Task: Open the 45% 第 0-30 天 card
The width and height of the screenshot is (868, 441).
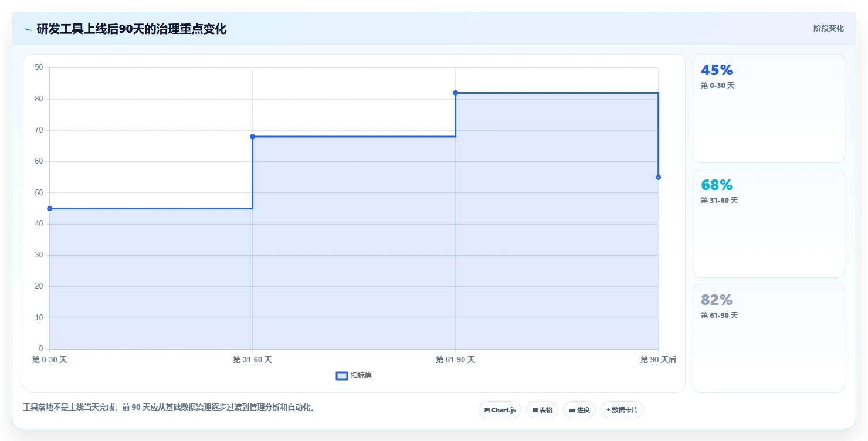Action: point(768,108)
